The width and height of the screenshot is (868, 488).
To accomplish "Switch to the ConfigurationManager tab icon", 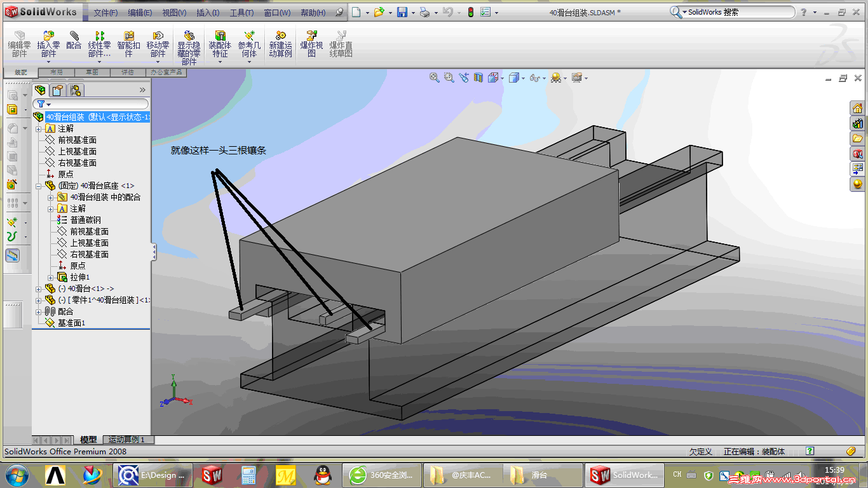I will [76, 90].
